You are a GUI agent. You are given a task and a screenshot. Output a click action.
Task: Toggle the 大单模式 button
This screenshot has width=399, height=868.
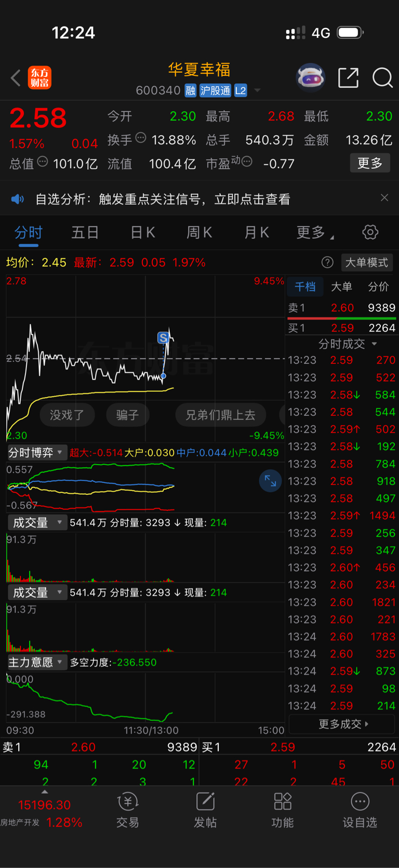tap(367, 262)
